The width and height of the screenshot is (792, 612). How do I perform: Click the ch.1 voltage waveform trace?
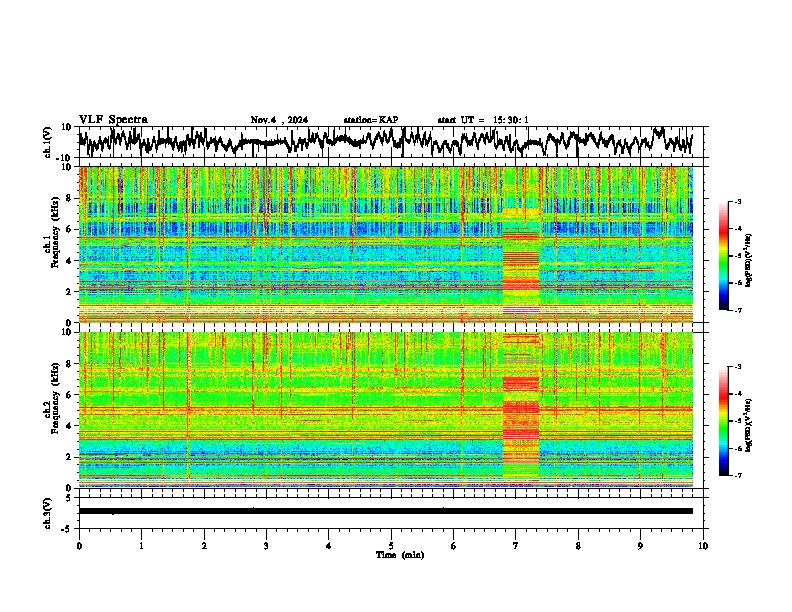click(x=385, y=141)
